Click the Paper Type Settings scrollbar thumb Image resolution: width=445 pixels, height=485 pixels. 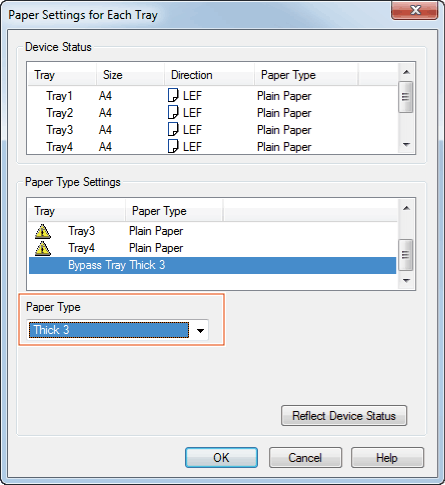coord(406,255)
